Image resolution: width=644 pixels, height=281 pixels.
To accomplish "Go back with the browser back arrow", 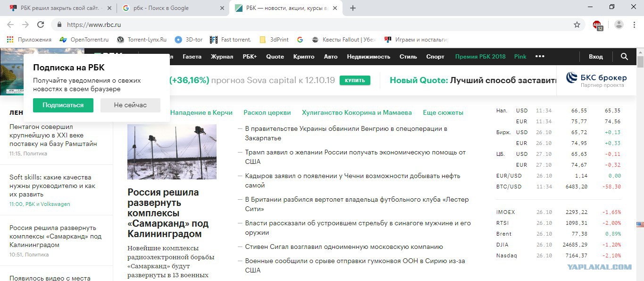I will pyautogui.click(x=10, y=25).
